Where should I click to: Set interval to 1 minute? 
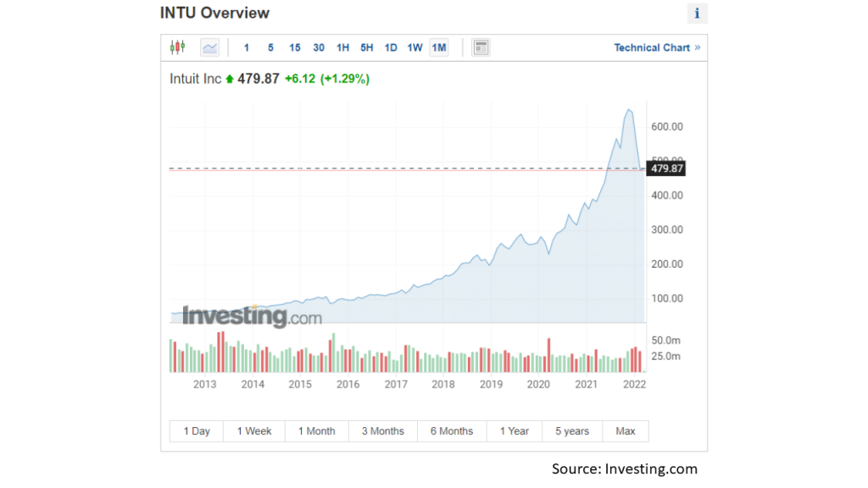click(x=247, y=47)
